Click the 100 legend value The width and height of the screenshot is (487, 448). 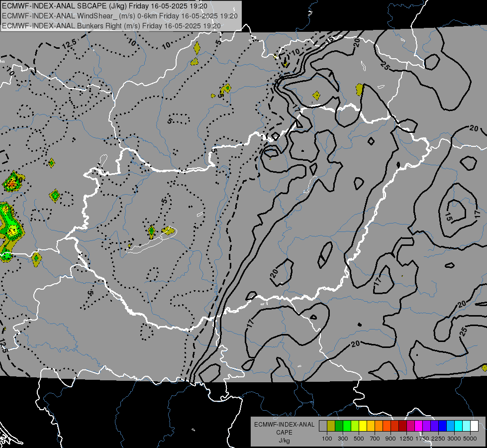[x=327, y=439]
